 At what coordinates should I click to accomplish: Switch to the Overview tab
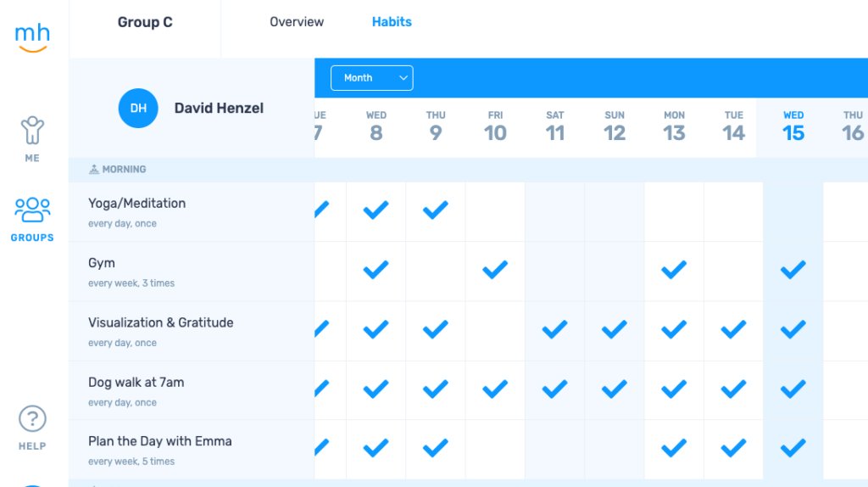tap(297, 21)
